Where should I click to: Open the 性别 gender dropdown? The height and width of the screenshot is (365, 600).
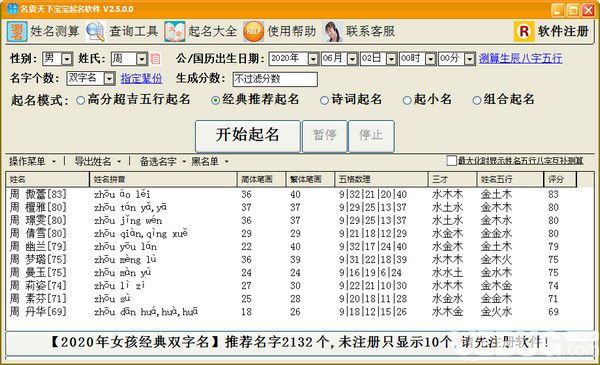[67, 59]
